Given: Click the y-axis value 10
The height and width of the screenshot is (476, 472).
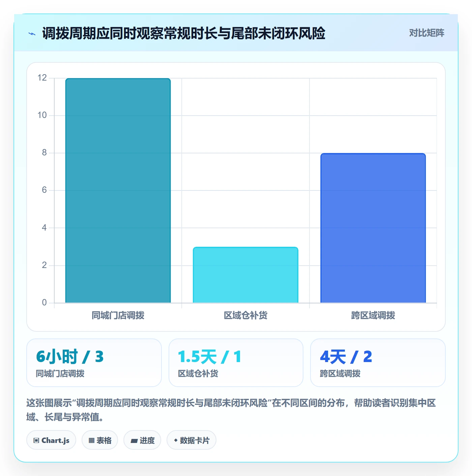Looking at the screenshot, I should 42,115.
